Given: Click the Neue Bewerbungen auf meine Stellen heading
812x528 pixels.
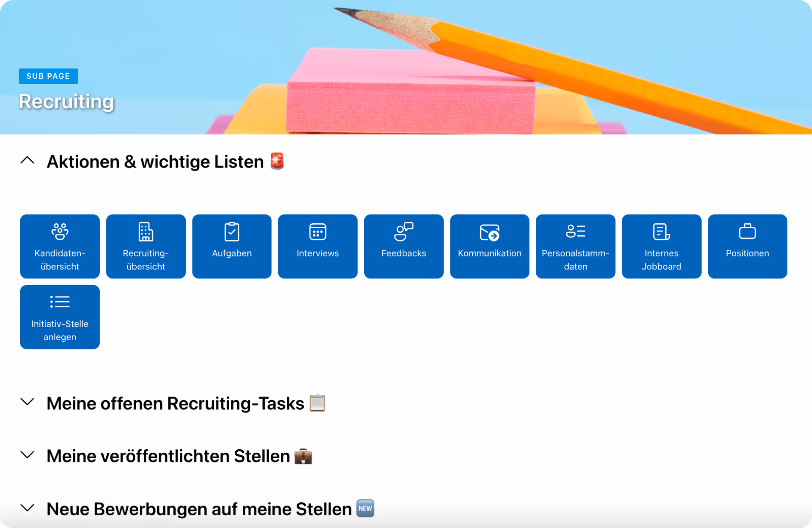Looking at the screenshot, I should (199, 509).
